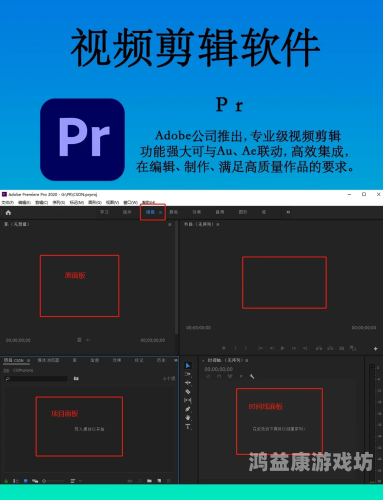Click Mark Out in Program monitor
Image resolution: width=383 pixels, height=500 pixels.
coord(246,348)
